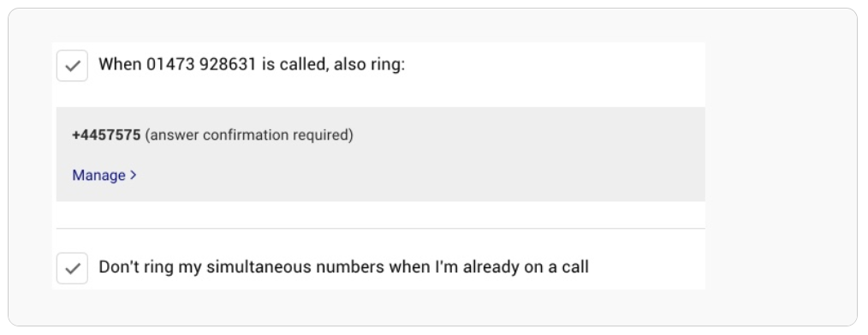The width and height of the screenshot is (868, 335).
Task: Click the horizontal divider above the second option
Action: pyautogui.click(x=380, y=228)
